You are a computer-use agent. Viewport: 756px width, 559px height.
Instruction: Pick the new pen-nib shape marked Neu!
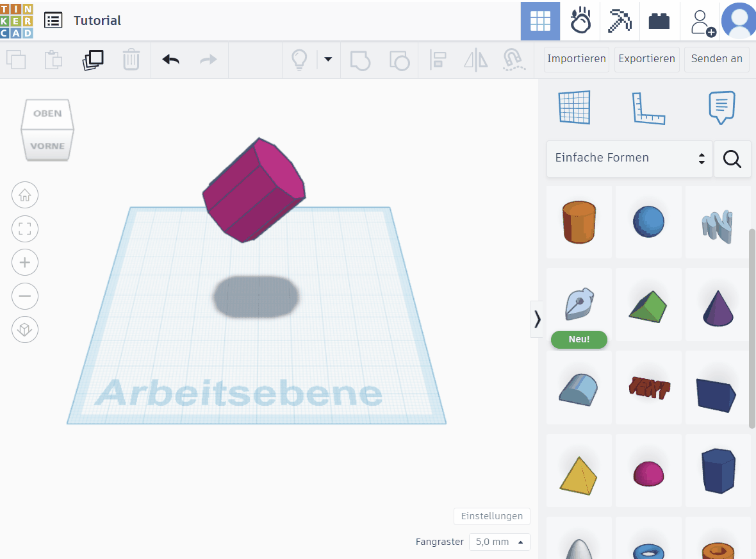pos(579,305)
